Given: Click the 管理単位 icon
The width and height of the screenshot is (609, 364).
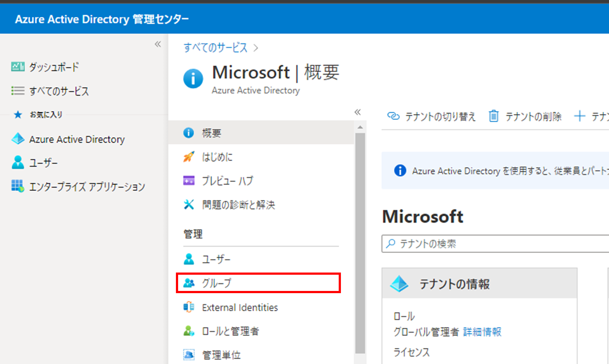Looking at the screenshot, I should 188,355.
